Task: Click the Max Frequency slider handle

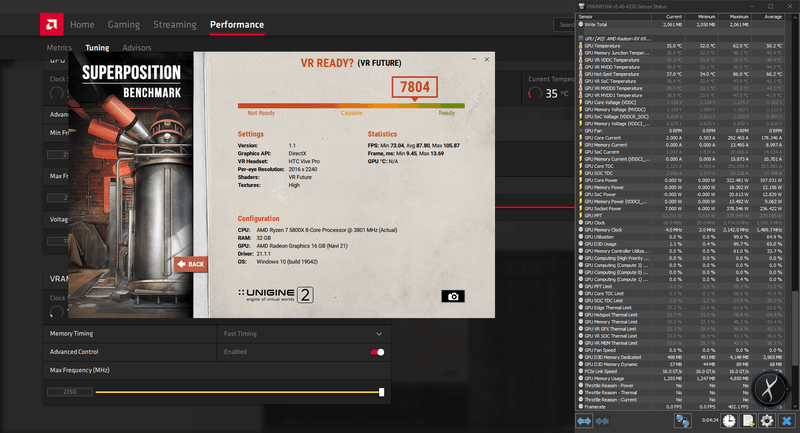Action: pos(381,392)
